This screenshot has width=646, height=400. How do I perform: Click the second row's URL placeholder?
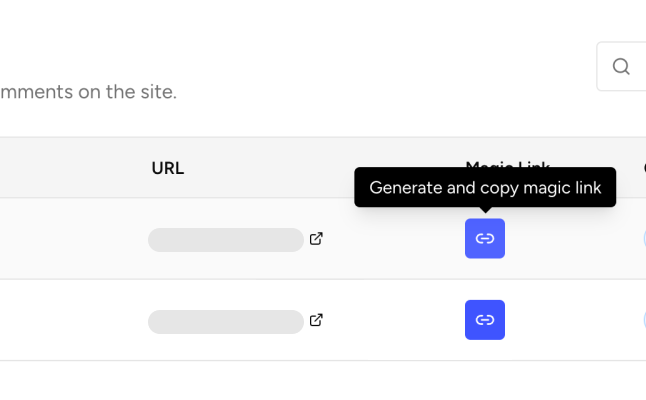225,321
